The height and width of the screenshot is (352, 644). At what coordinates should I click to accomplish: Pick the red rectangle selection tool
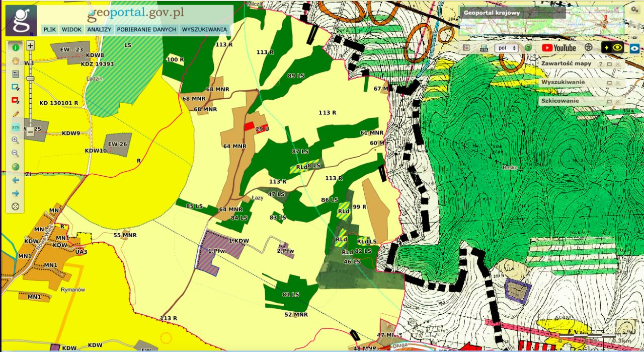pyautogui.click(x=16, y=100)
